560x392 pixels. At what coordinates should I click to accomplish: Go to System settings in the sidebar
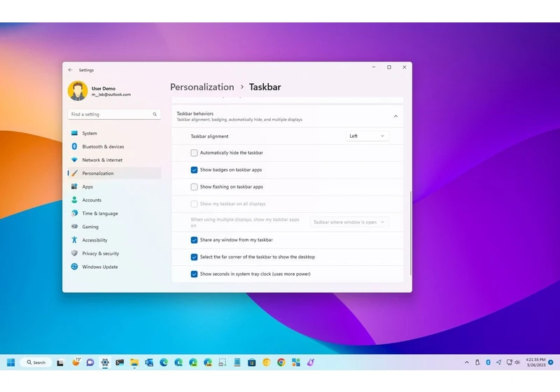point(114,133)
